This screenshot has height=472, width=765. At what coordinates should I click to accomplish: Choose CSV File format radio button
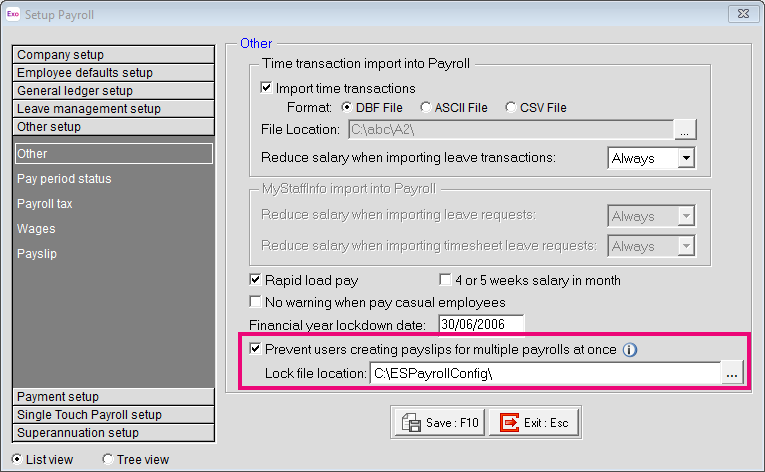(x=511, y=108)
